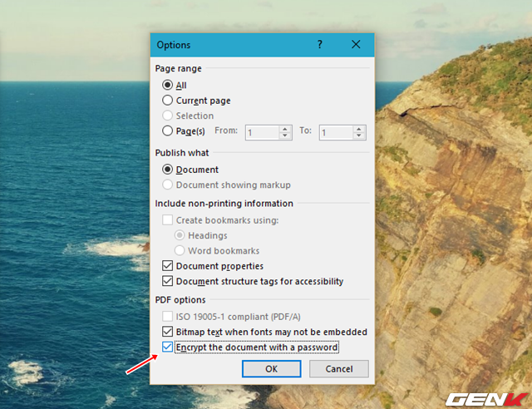The width and height of the screenshot is (532, 409).
Task: Choose the Current page radio button
Action: (168, 101)
